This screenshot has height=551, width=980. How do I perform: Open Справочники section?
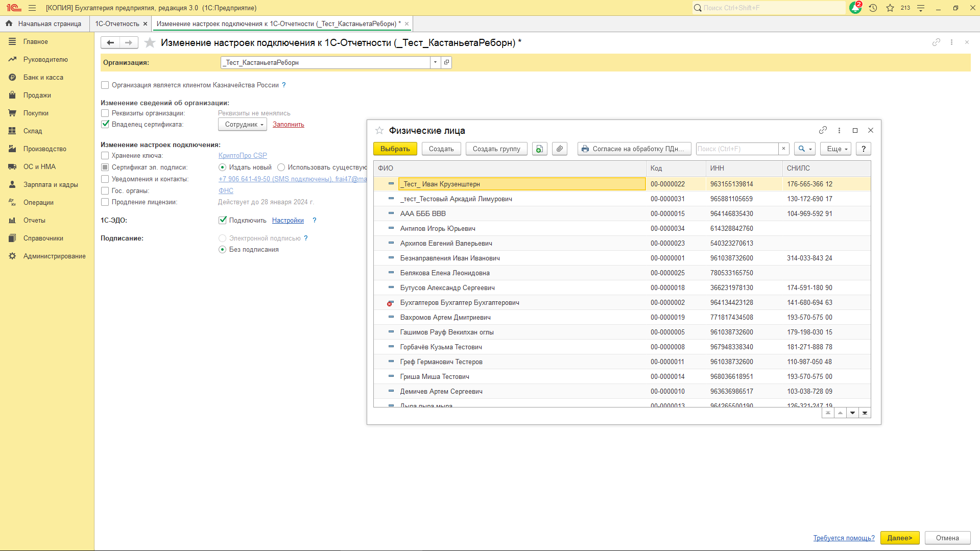tap(43, 238)
